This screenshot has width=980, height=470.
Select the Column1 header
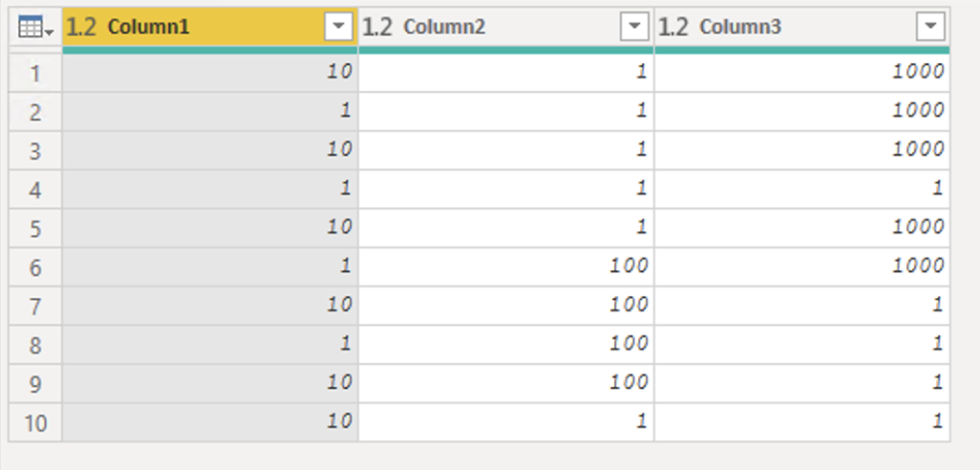pos(210,27)
